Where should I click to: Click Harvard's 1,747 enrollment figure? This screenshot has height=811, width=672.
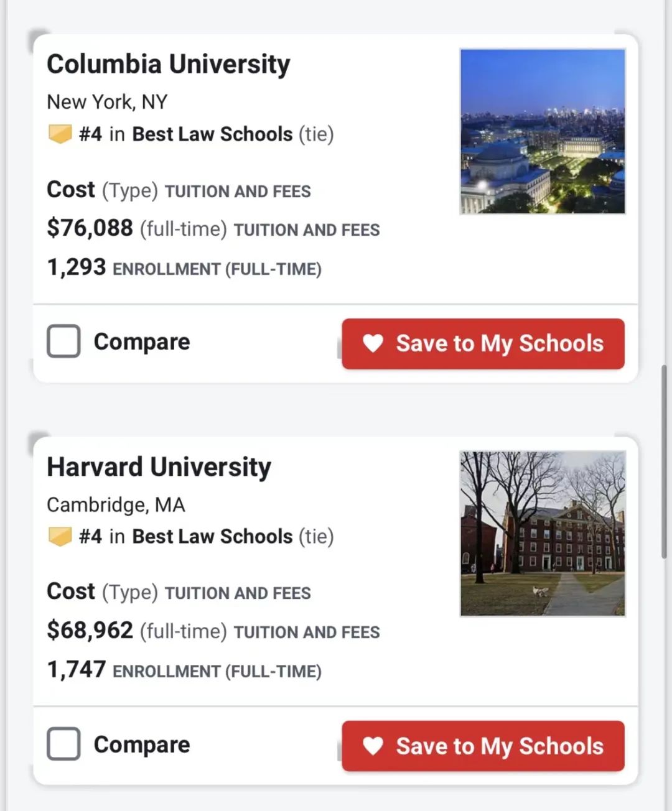coord(77,670)
